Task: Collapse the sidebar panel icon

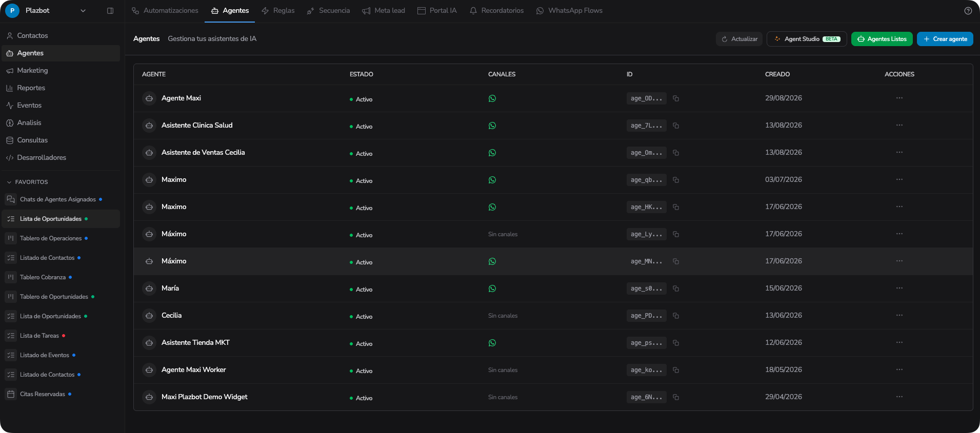Action: point(110,11)
